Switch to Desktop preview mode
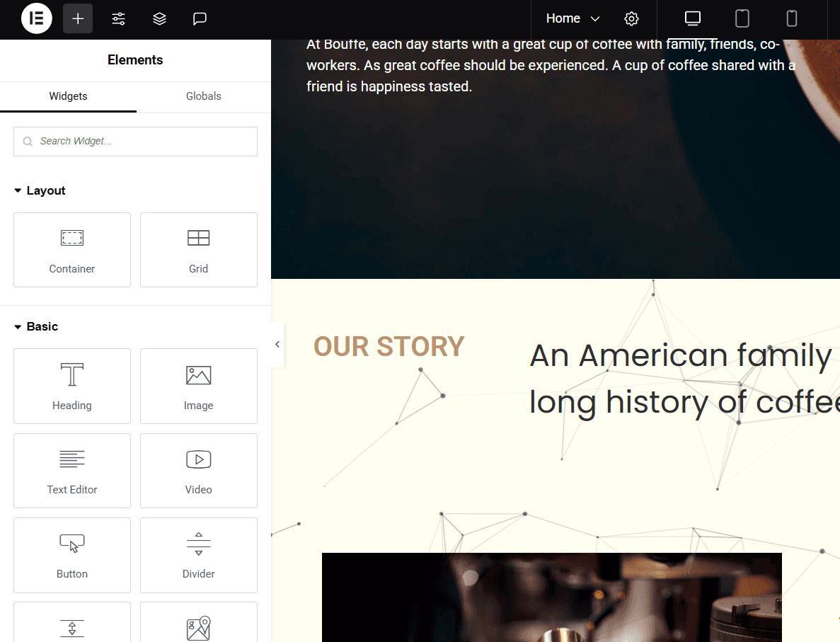 tap(691, 19)
